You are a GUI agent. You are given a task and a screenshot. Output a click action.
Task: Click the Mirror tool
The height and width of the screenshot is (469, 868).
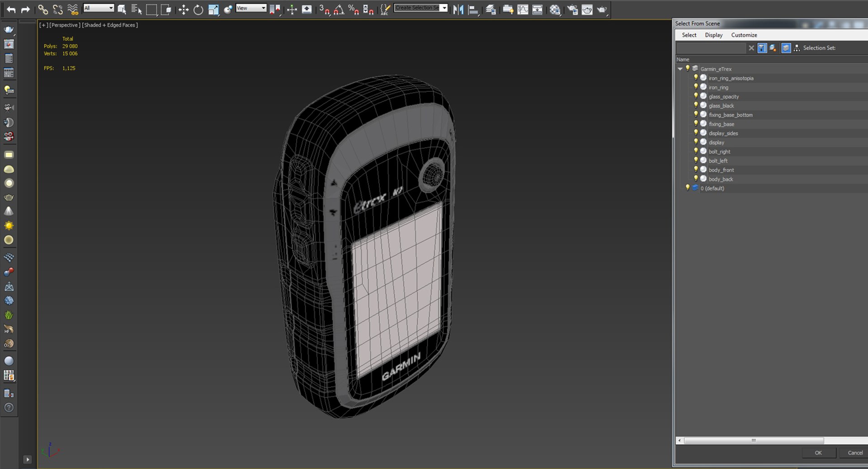(x=458, y=9)
